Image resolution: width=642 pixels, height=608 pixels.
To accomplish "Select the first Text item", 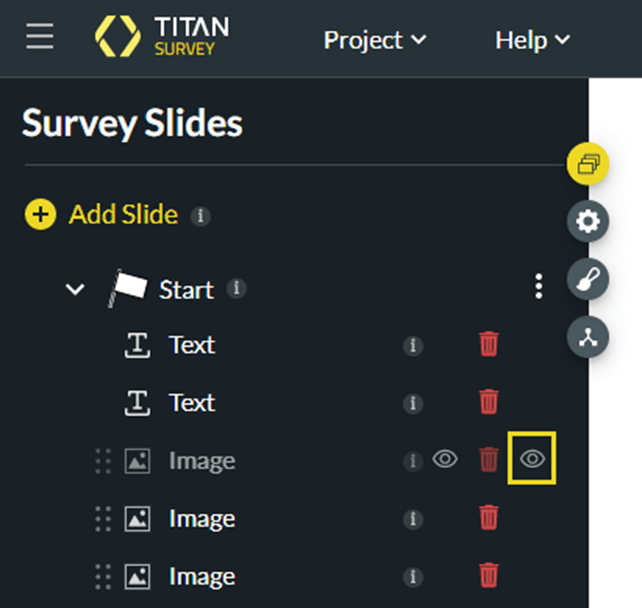I will pos(191,345).
